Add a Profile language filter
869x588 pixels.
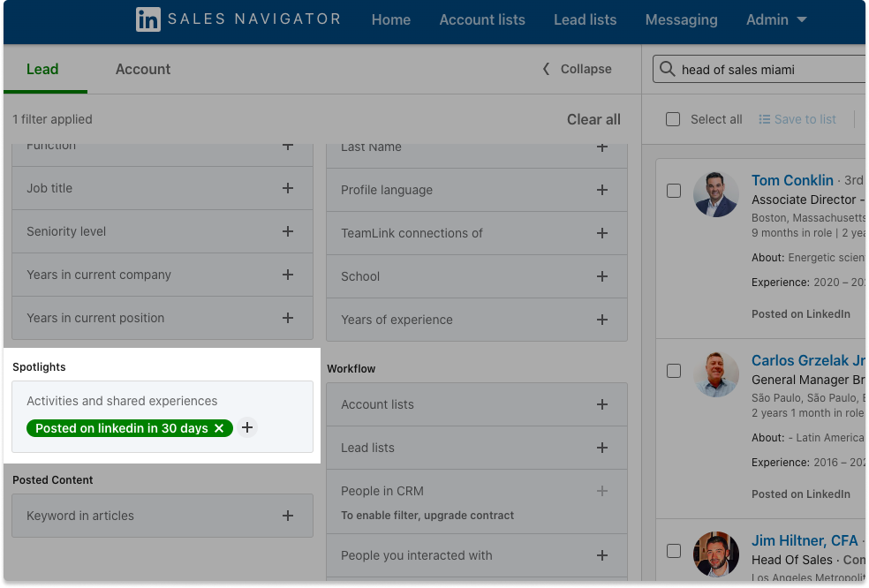click(602, 190)
